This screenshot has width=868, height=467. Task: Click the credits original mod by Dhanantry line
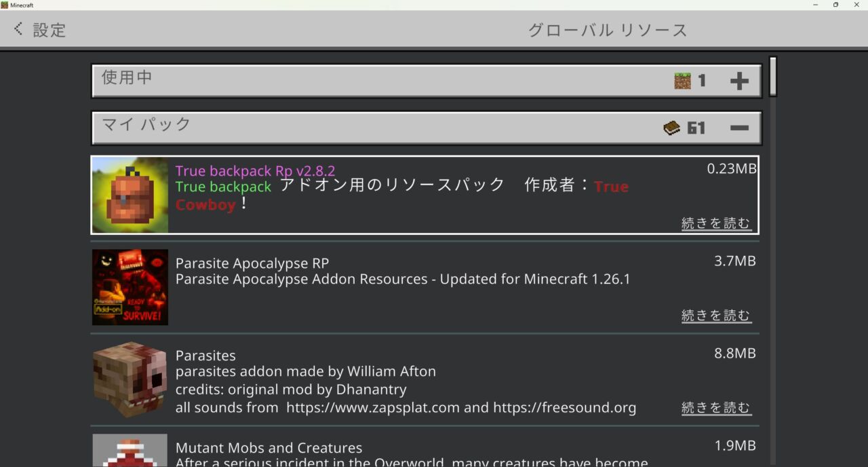point(291,390)
